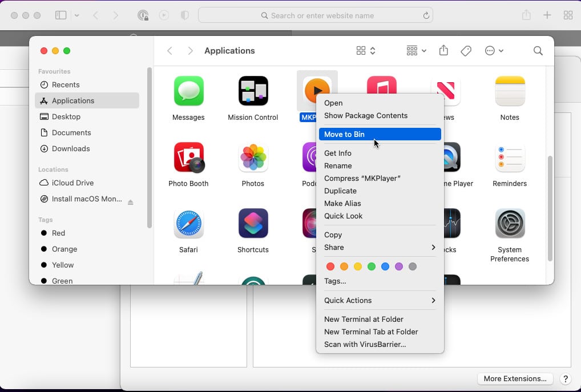Select the Notes app icon
The width and height of the screenshot is (581, 392).
pyautogui.click(x=510, y=91)
